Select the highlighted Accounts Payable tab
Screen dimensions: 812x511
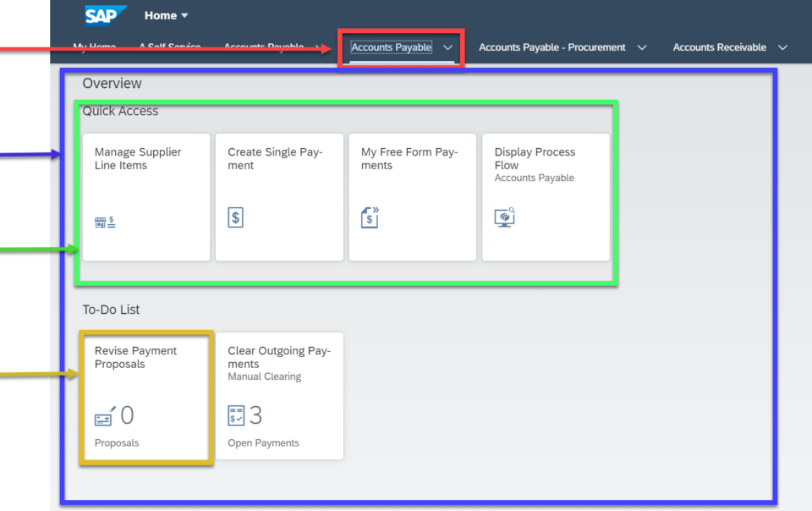click(x=391, y=47)
